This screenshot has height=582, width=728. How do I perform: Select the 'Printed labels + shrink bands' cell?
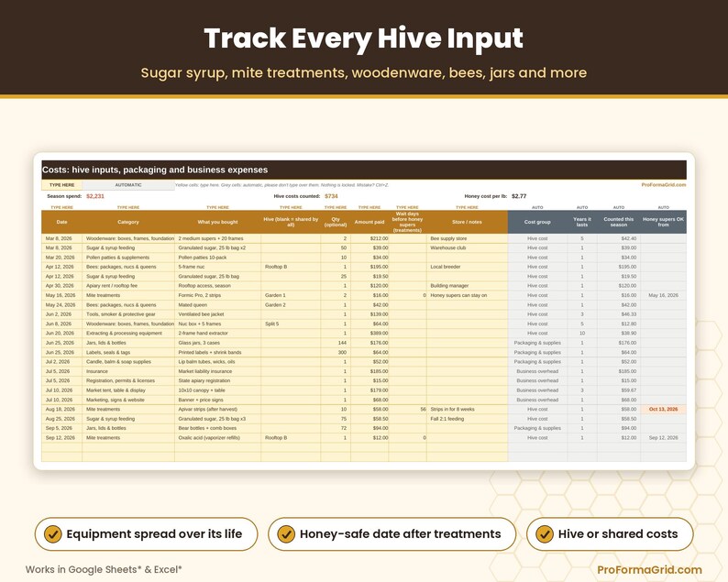pyautogui.click(x=217, y=352)
